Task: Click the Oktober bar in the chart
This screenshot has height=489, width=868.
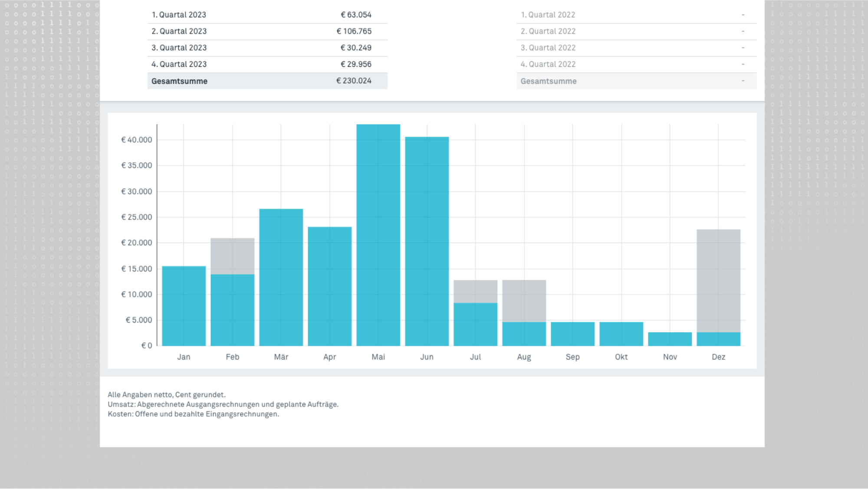Action: [x=621, y=334]
